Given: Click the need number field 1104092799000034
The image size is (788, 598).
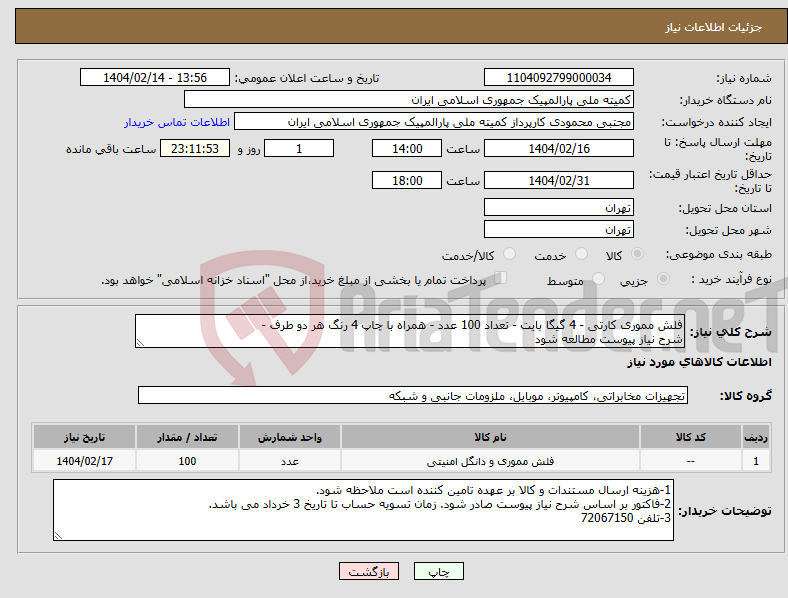Looking at the screenshot, I should click(x=558, y=77).
